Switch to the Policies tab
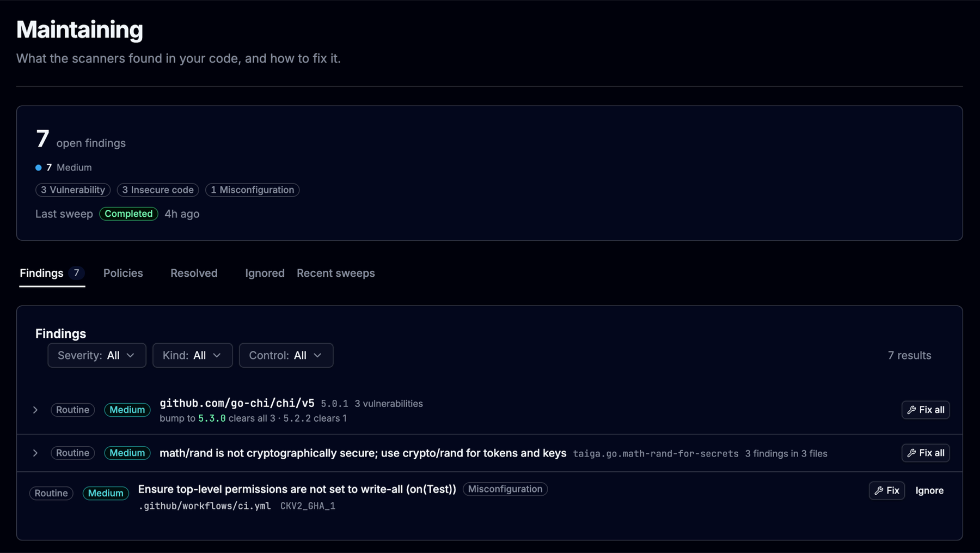This screenshot has height=553, width=980. tap(123, 273)
